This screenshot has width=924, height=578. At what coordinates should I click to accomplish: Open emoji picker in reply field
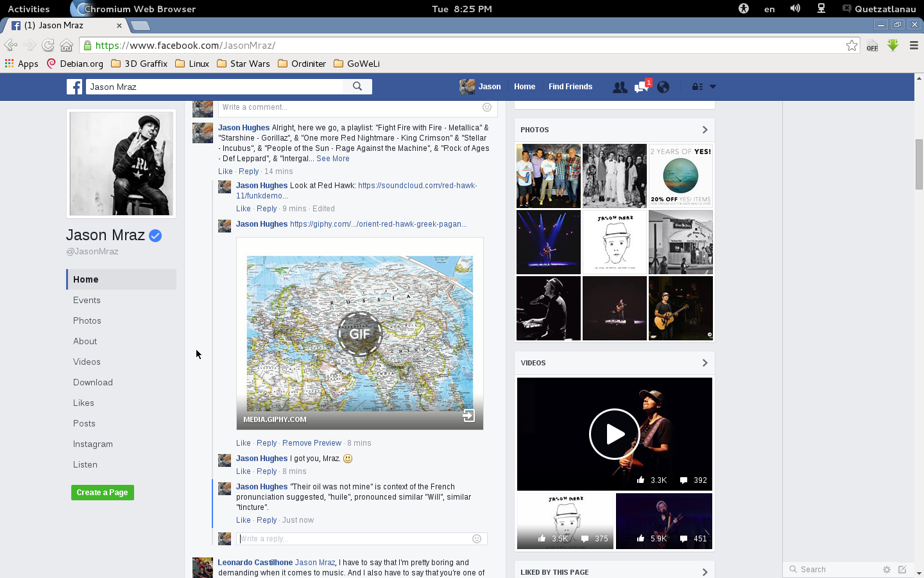(477, 539)
